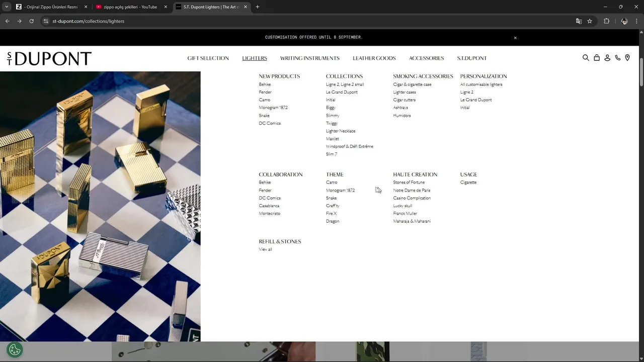Open the Lucky skull link

click(403, 206)
